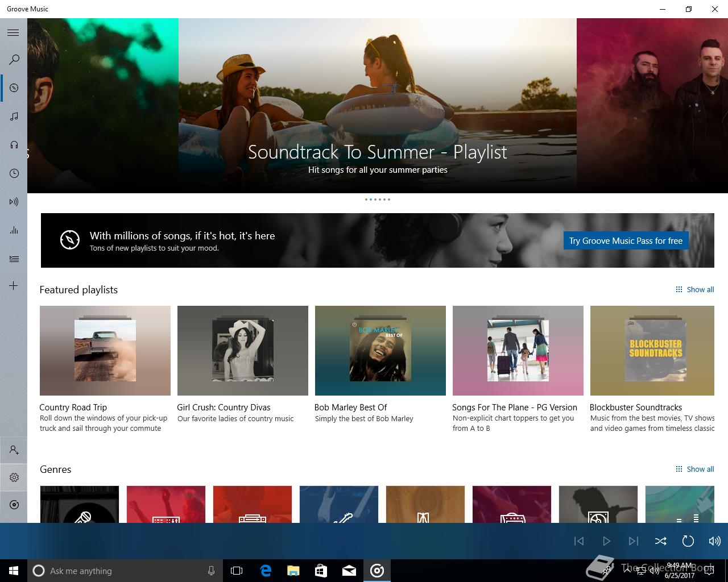
Task: Open the volume speaker control
Action: pos(715,541)
